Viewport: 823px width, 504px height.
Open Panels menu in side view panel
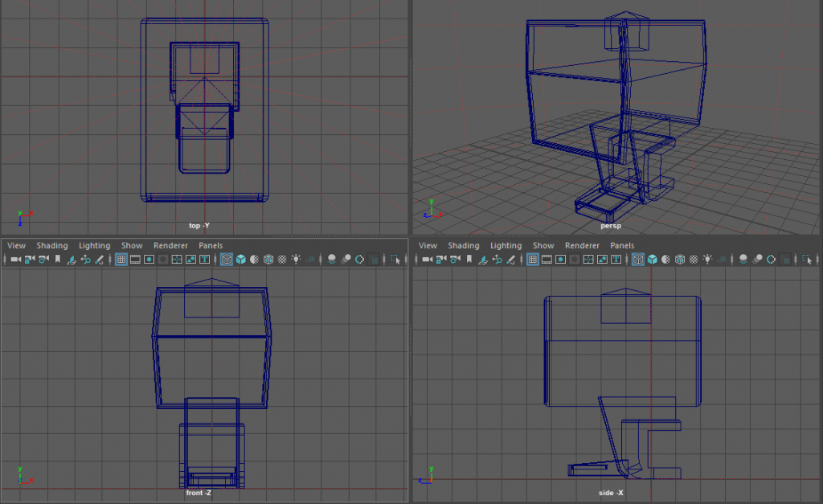pos(622,245)
